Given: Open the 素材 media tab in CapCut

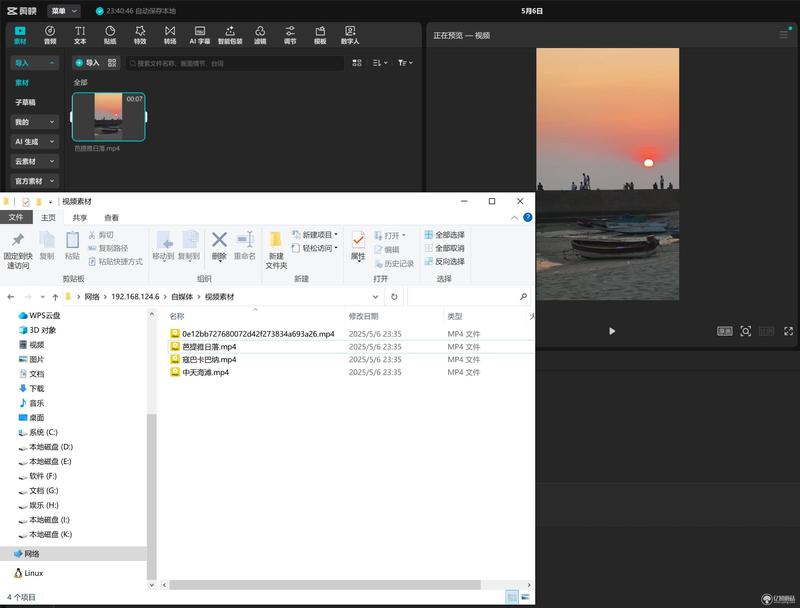Looking at the screenshot, I should tap(20, 35).
